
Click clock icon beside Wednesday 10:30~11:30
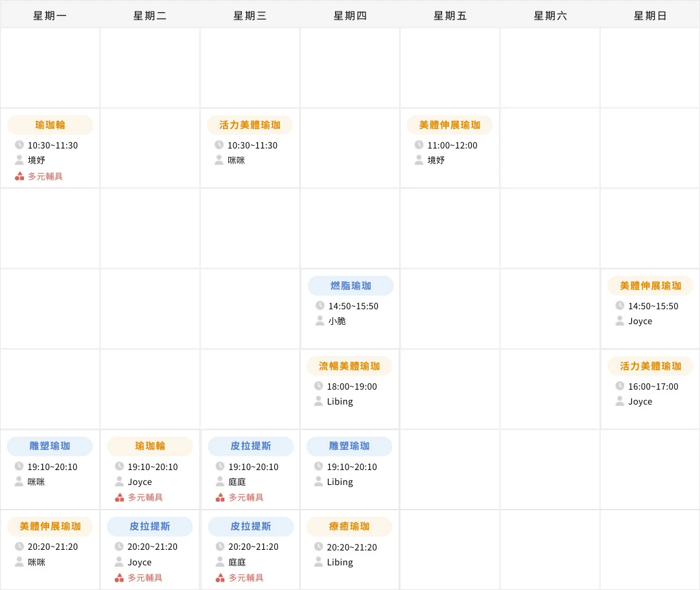coord(219,145)
